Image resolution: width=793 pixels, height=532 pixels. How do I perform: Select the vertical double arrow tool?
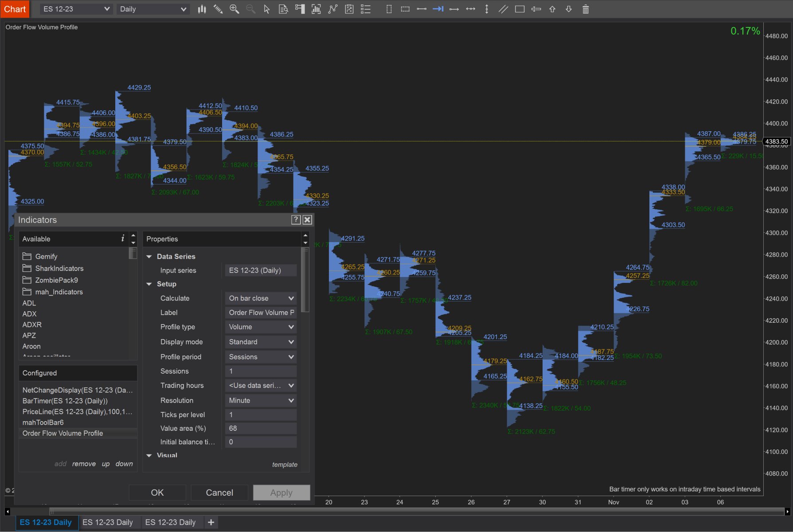[487, 9]
